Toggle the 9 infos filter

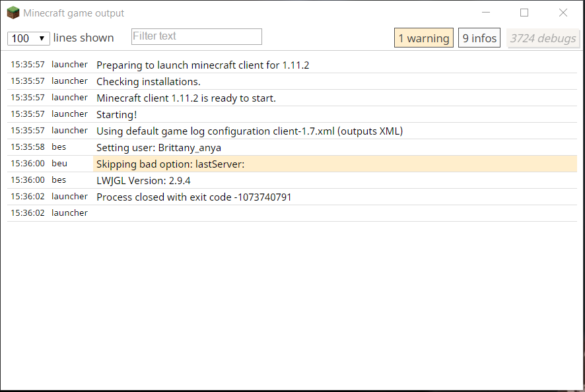[x=479, y=38]
